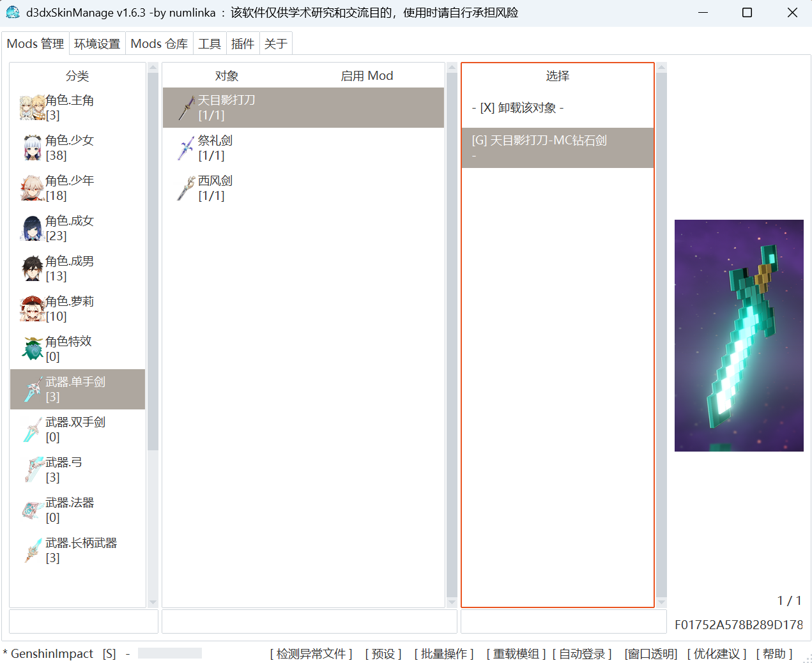Viewport: 812px width, 663px height.
Task: Click the [批量操作] button
Action: [x=444, y=653]
